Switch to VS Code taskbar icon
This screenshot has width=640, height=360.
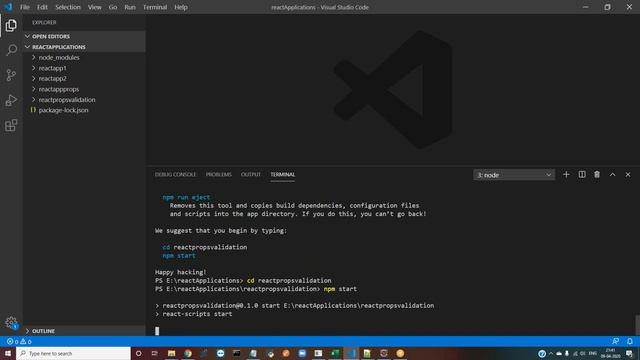pos(351,353)
